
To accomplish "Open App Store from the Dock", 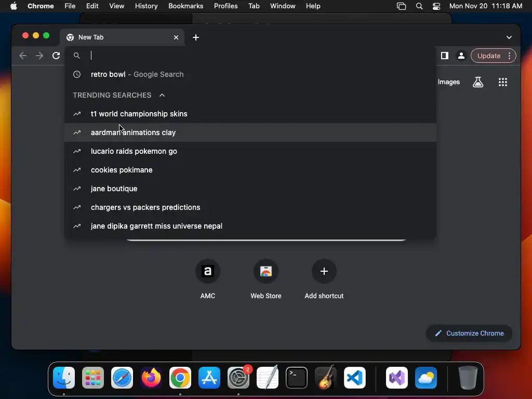I will coord(209,378).
